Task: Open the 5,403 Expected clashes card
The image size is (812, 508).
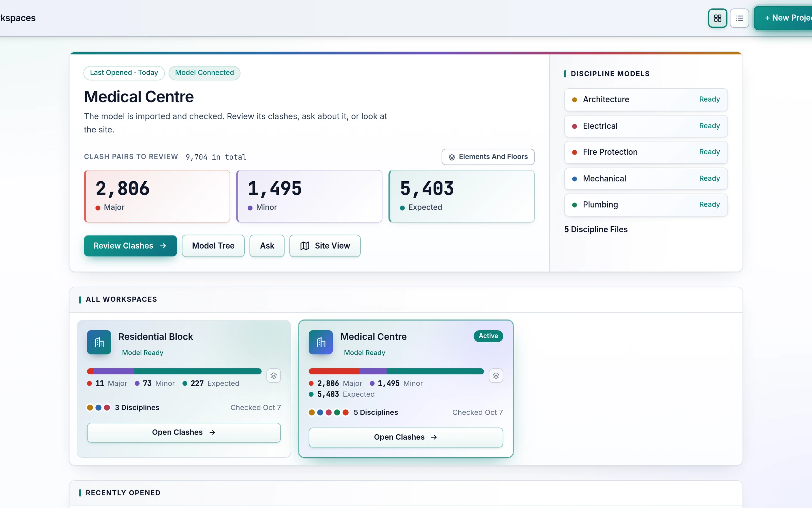Action: pos(461,196)
